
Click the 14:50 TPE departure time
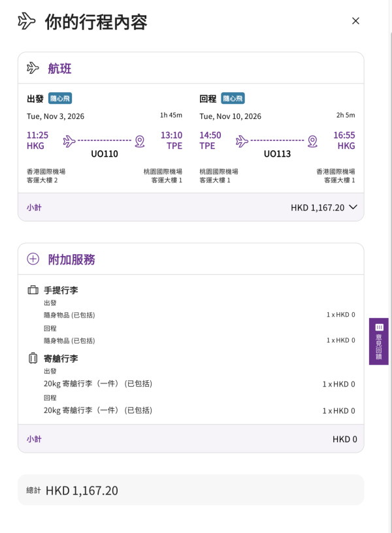210,140
